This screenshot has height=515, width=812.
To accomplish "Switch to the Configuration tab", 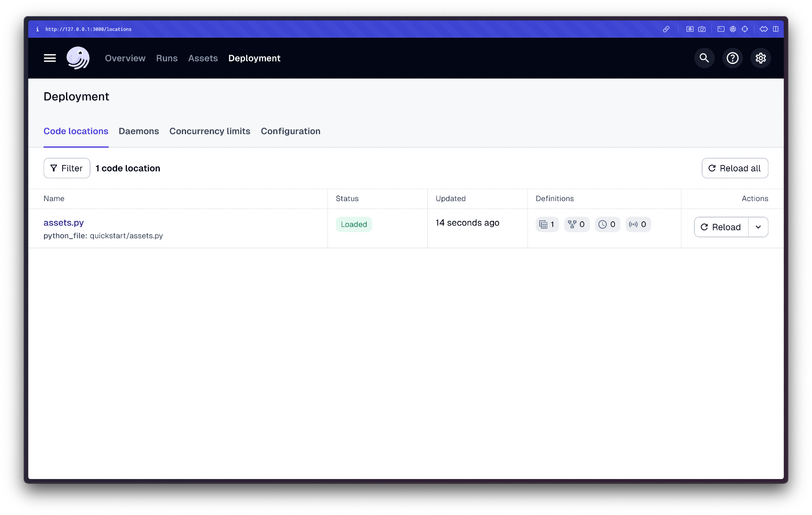I will (x=291, y=131).
